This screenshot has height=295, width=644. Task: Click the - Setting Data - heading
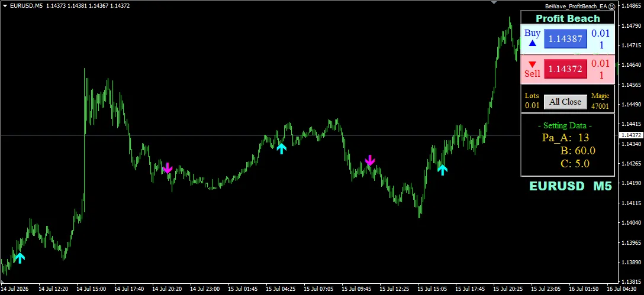point(565,125)
